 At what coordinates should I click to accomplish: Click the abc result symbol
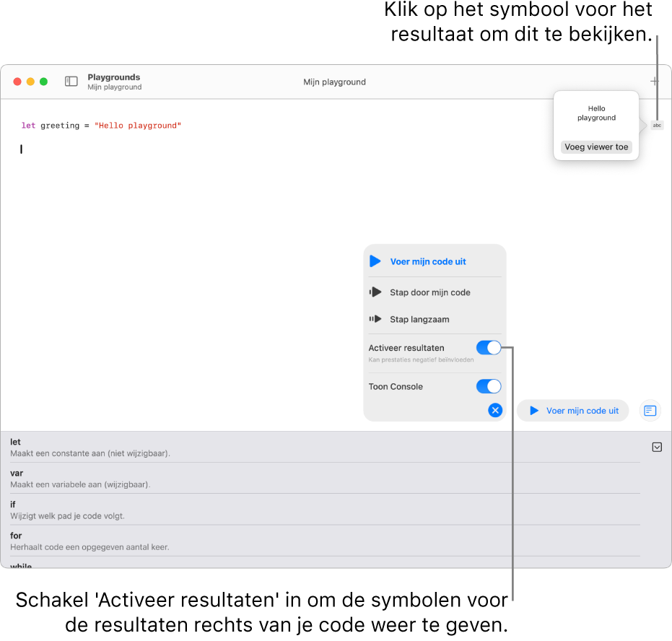click(657, 125)
